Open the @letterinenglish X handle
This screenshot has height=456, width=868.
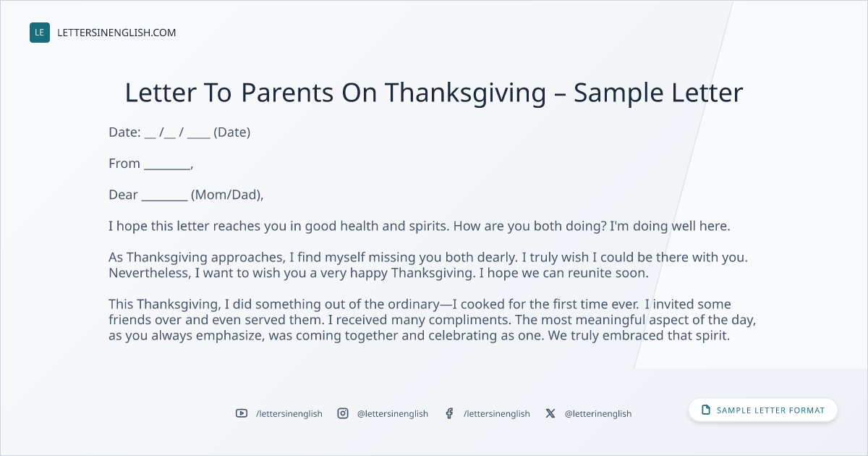pyautogui.click(x=598, y=413)
